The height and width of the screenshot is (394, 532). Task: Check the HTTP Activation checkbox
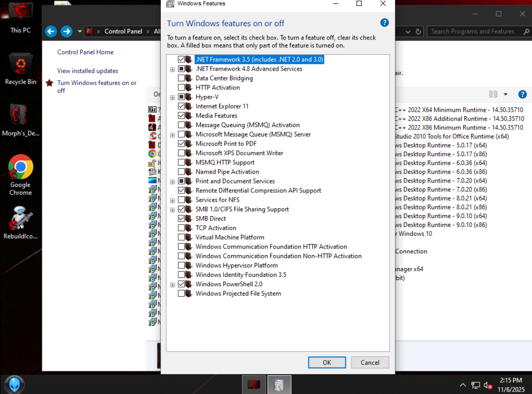point(181,88)
